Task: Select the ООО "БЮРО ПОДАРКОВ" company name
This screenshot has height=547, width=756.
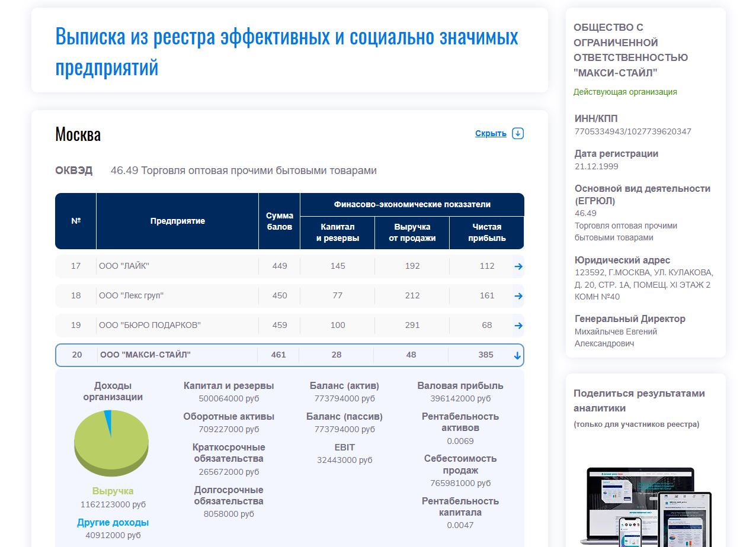Action: point(150,326)
